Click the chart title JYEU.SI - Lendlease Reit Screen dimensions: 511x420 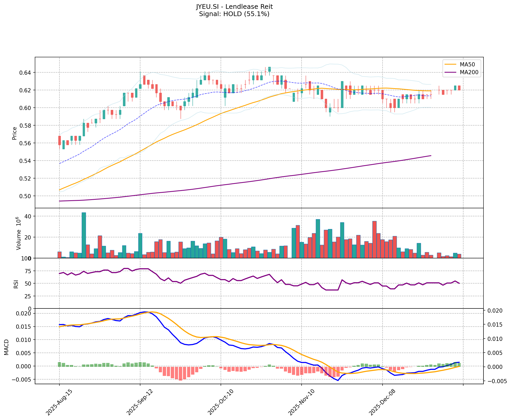coord(234,6)
